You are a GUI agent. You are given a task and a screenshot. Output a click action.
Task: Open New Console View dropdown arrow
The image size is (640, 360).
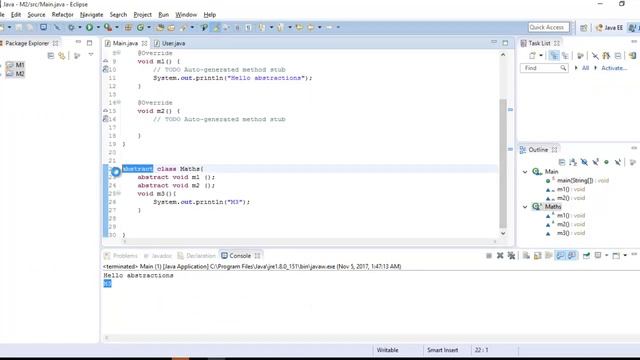pyautogui.click(x=625, y=256)
